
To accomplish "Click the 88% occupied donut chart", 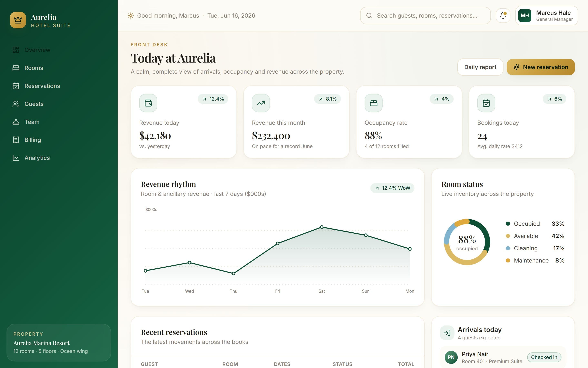I will [x=467, y=242].
